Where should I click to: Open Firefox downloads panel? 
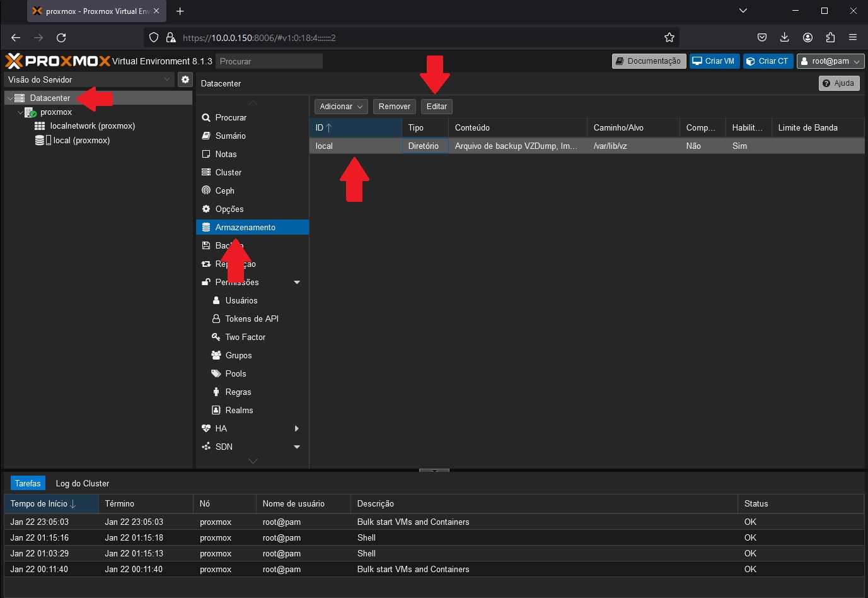(x=785, y=38)
